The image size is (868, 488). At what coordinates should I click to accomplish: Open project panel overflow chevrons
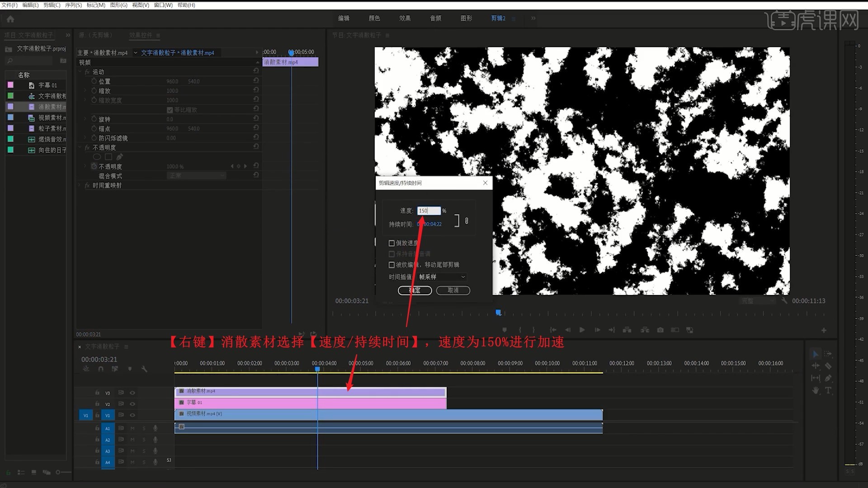[68, 35]
